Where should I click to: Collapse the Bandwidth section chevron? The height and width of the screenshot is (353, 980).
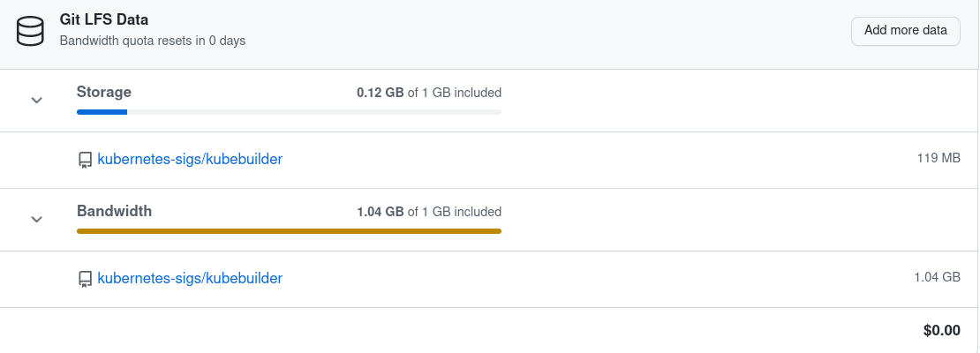click(x=37, y=219)
